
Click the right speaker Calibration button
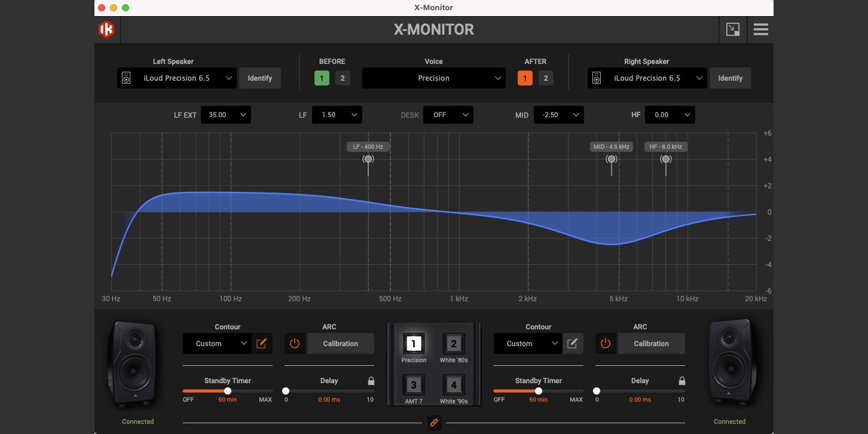pos(651,344)
